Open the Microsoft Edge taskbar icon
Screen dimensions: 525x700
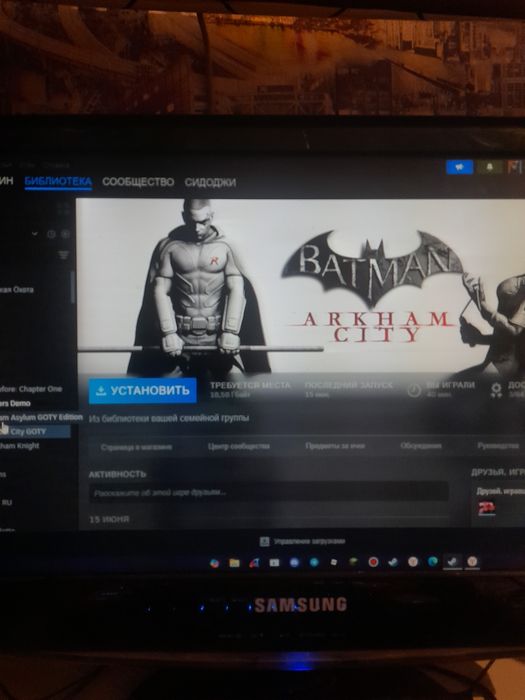(433, 562)
